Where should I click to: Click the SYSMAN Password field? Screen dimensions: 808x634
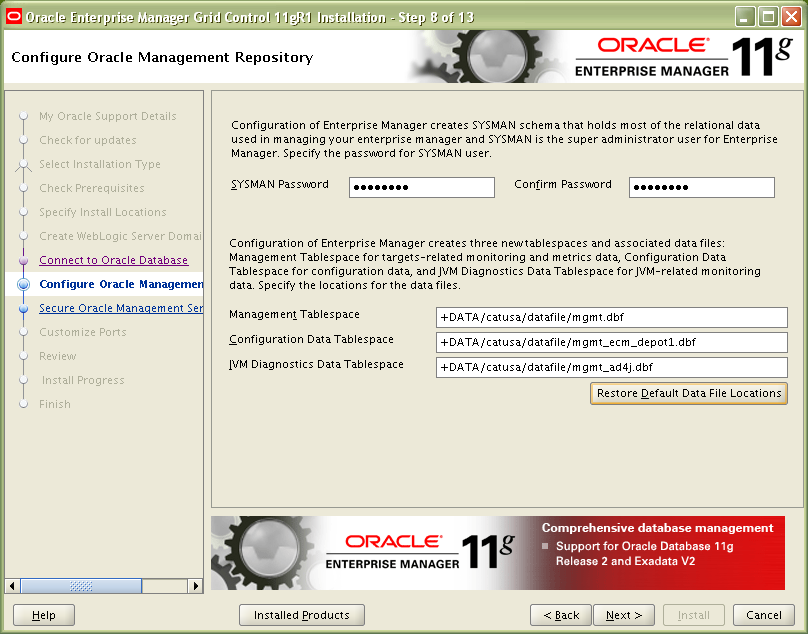click(422, 187)
